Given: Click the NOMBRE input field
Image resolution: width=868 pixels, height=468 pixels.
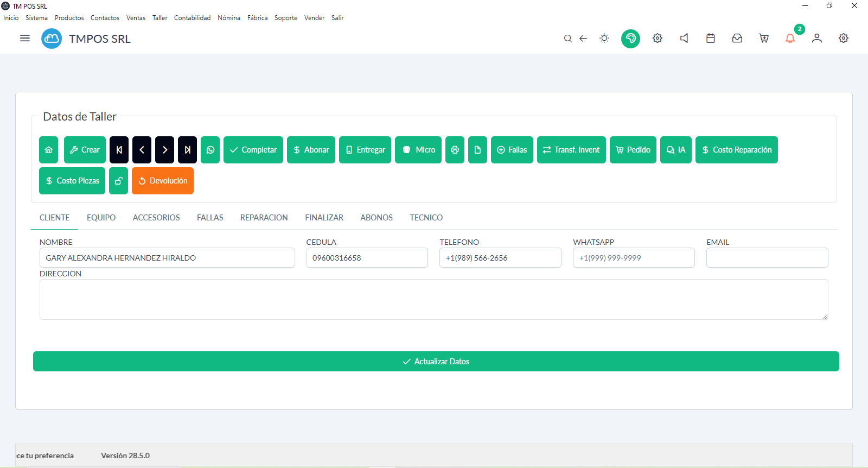Looking at the screenshot, I should point(167,258).
